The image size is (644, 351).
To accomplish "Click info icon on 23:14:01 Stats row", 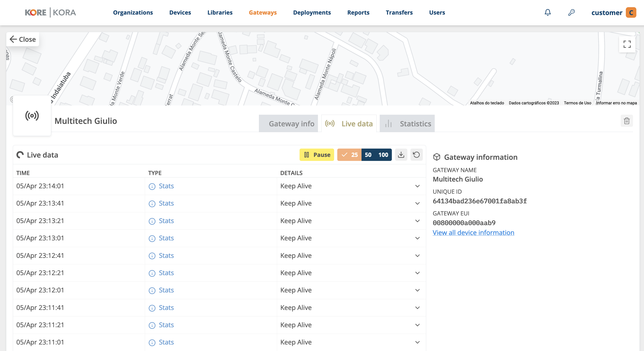I will pyautogui.click(x=152, y=186).
